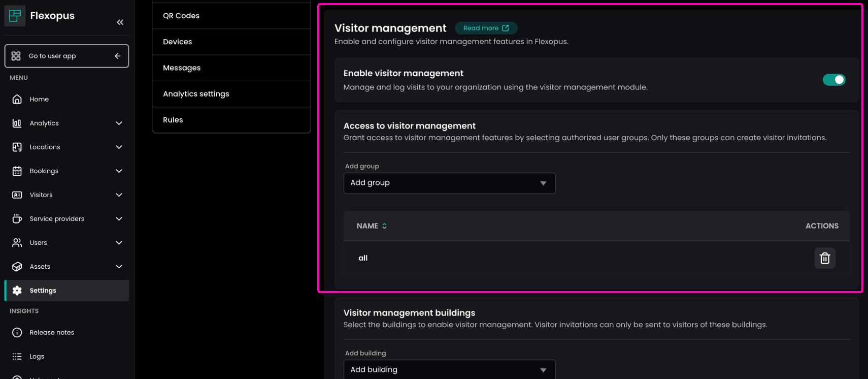Select Analytics settings in settings list
This screenshot has width=868, height=379.
(231, 94)
